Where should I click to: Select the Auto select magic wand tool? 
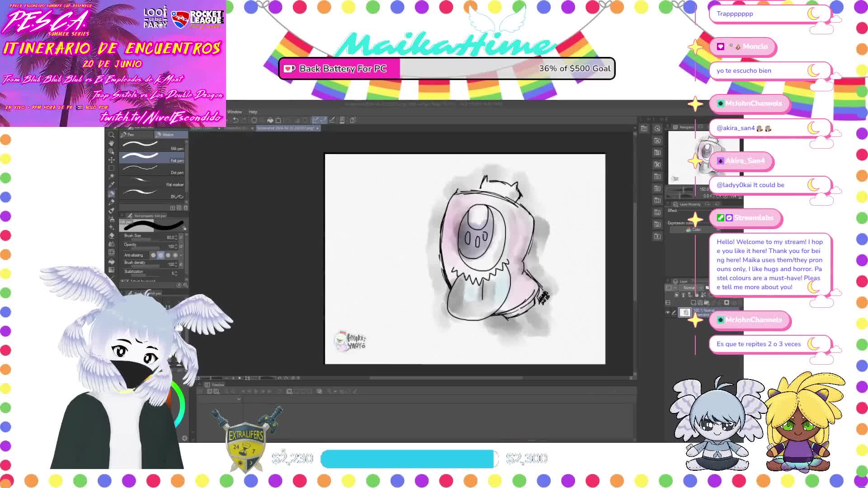(x=111, y=176)
